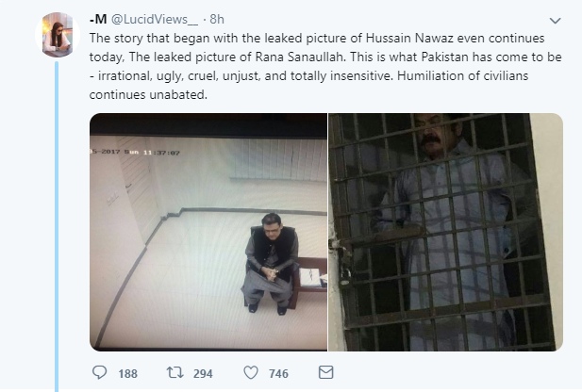The height and width of the screenshot is (392, 582).
Task: Open the profile avatar of -M
Action: pos(56,36)
